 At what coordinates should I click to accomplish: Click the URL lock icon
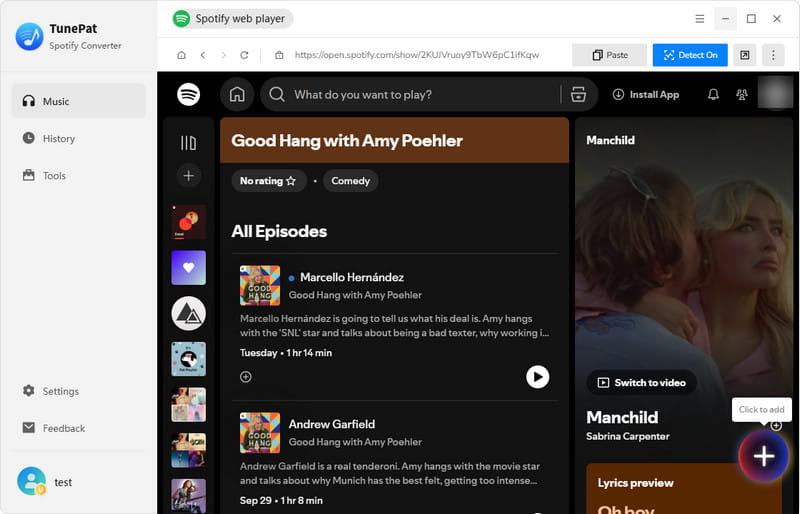(279, 55)
